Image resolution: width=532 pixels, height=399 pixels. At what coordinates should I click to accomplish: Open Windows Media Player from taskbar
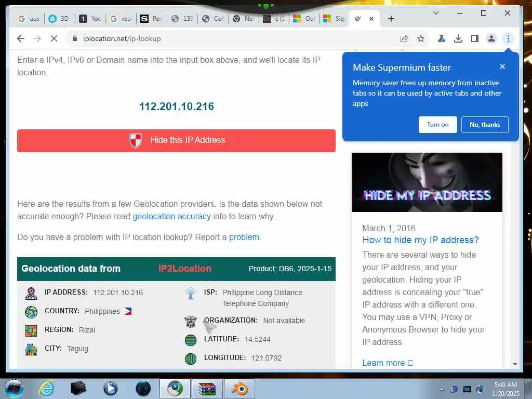[x=110, y=389]
